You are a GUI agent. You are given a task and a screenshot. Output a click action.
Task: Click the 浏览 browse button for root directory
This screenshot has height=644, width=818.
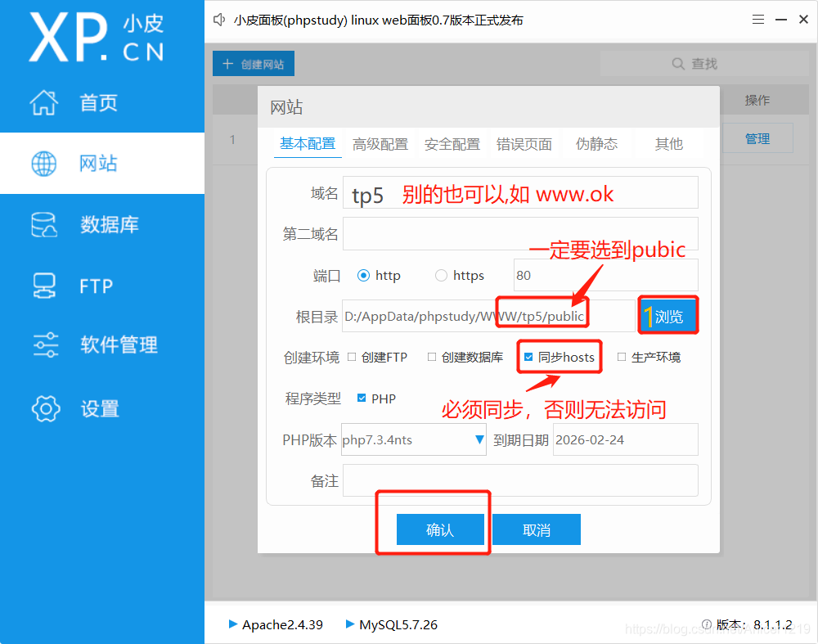(668, 315)
